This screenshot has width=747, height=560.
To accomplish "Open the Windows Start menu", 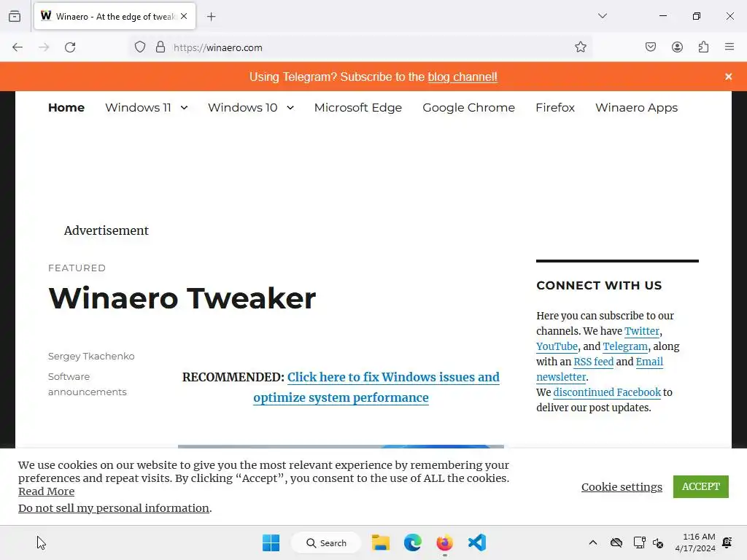I will [271, 542].
